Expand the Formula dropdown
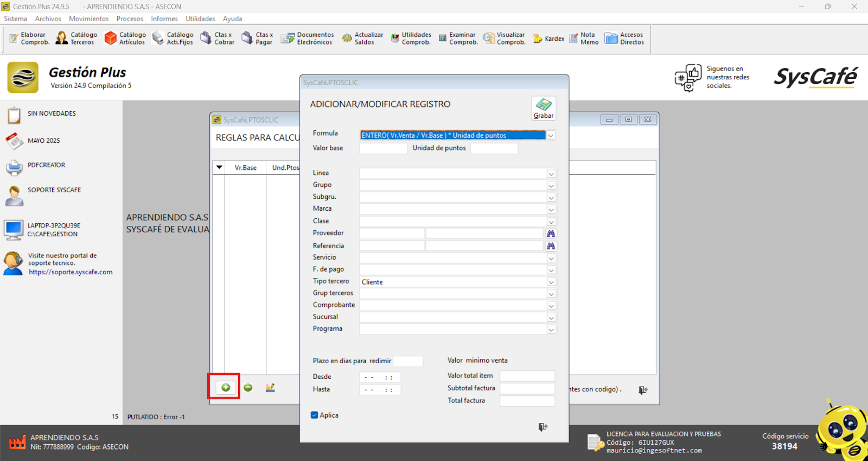Image resolution: width=868 pixels, height=461 pixels. click(551, 136)
